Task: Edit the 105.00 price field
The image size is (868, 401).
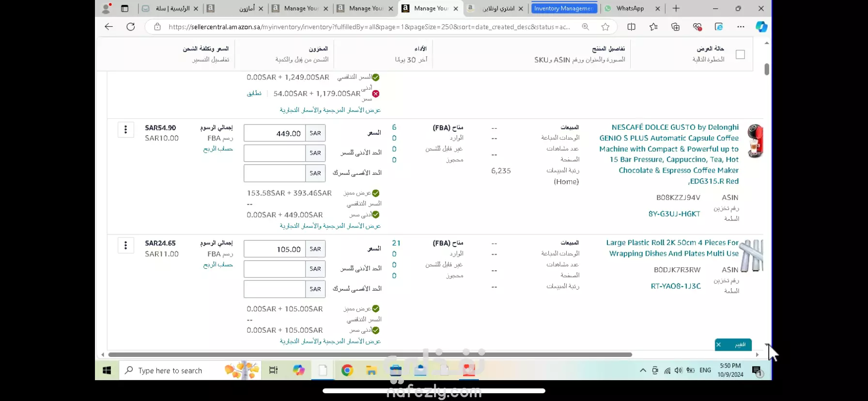Action: [x=275, y=249]
